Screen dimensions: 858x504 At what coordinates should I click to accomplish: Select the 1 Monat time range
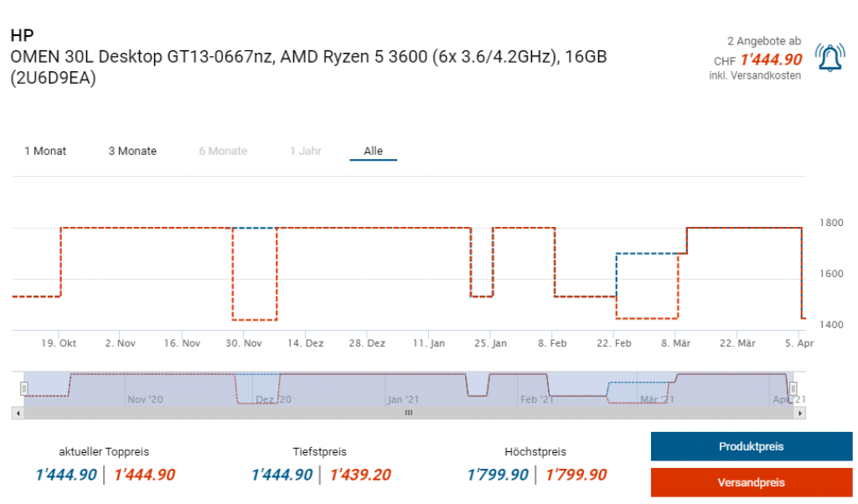pyautogui.click(x=45, y=152)
